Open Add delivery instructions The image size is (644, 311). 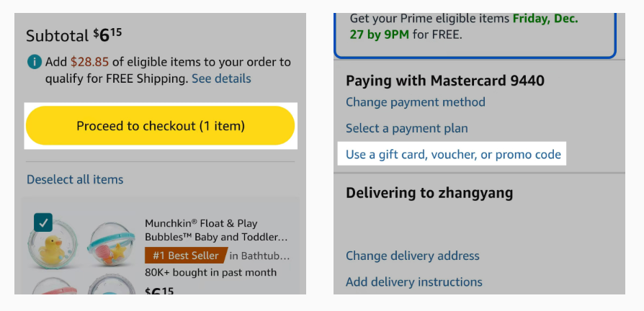coord(414,281)
